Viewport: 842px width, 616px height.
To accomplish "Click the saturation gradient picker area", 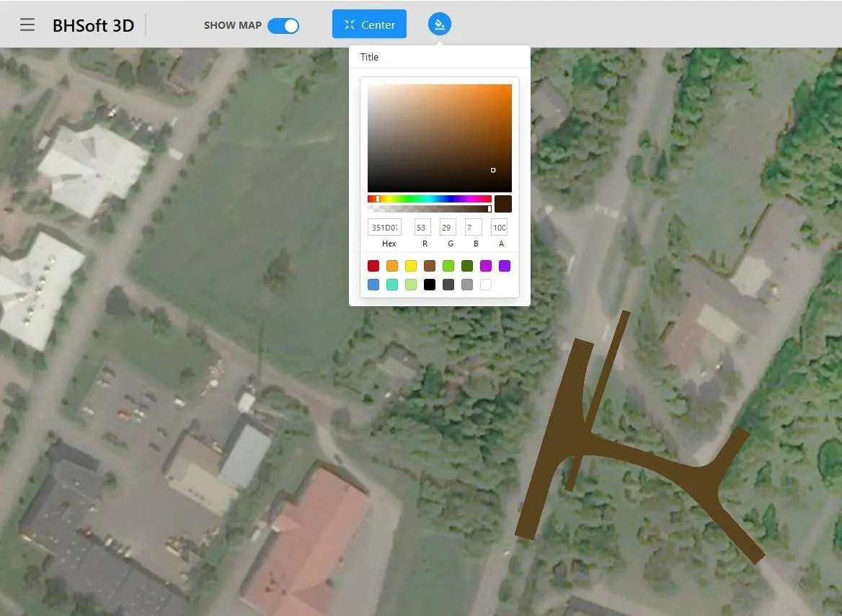I will coord(440,138).
